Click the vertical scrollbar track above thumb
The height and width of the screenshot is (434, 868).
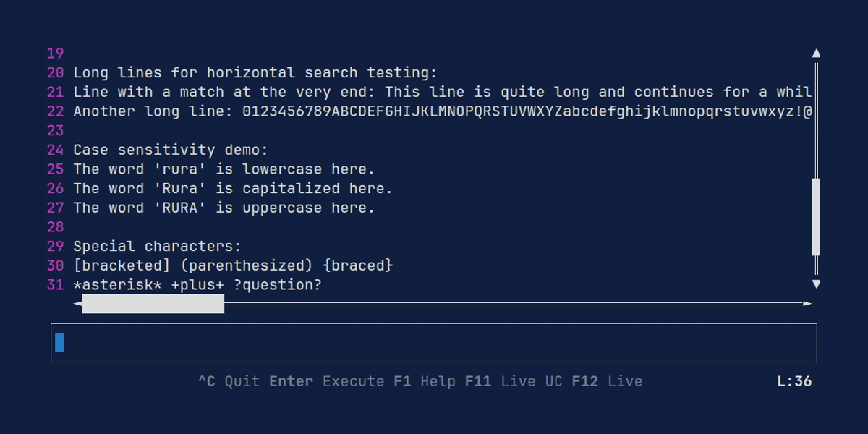pyautogui.click(x=816, y=119)
